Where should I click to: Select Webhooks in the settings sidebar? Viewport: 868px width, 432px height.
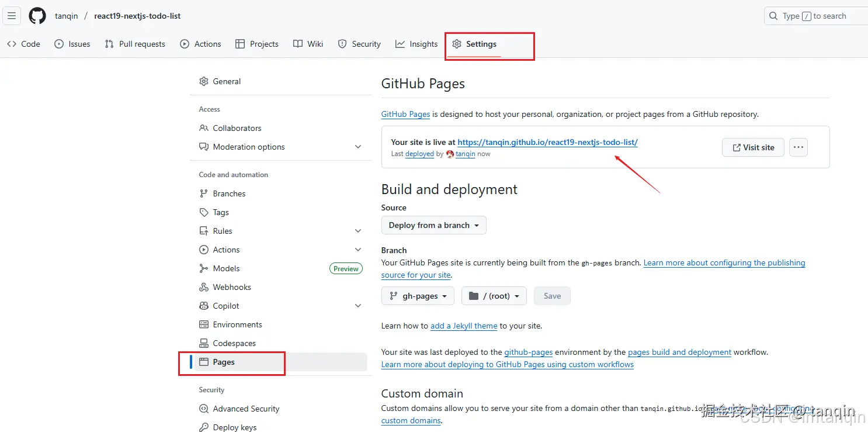coord(281,287)
